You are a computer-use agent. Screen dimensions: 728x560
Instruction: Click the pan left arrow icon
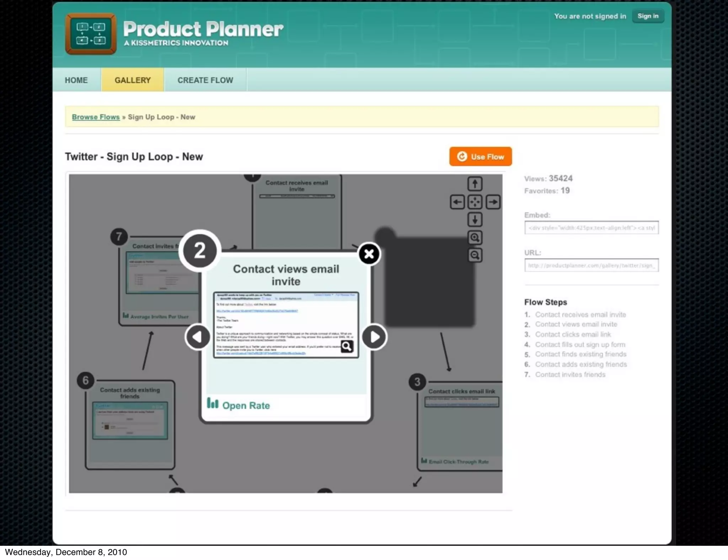457,202
